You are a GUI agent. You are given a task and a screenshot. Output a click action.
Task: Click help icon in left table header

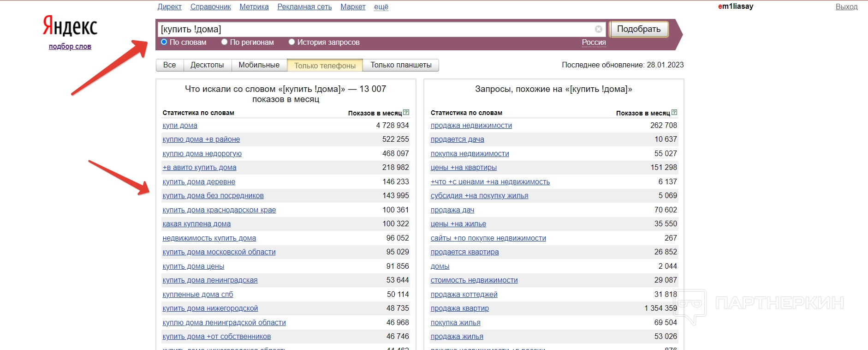click(x=406, y=112)
